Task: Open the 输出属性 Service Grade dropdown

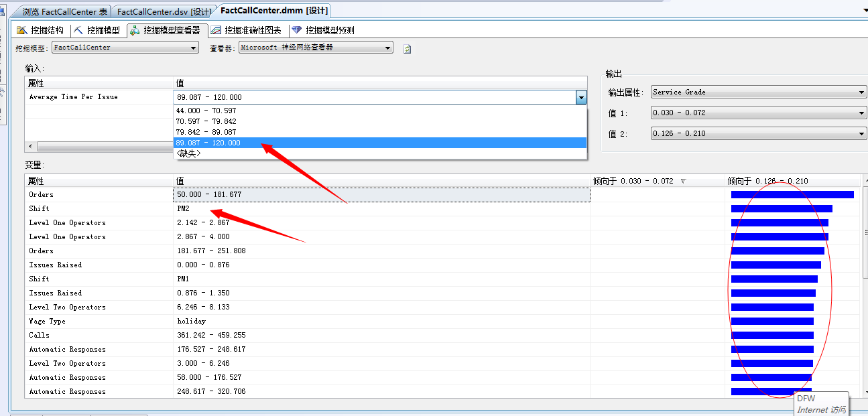Action: 759,92
